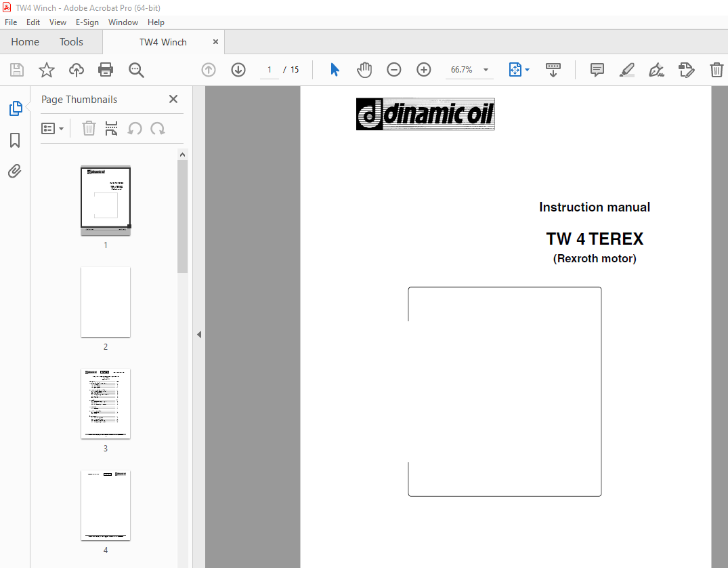Select the TW4 Winch document tab
Image resolution: width=728 pixels, height=568 pixels.
[163, 42]
